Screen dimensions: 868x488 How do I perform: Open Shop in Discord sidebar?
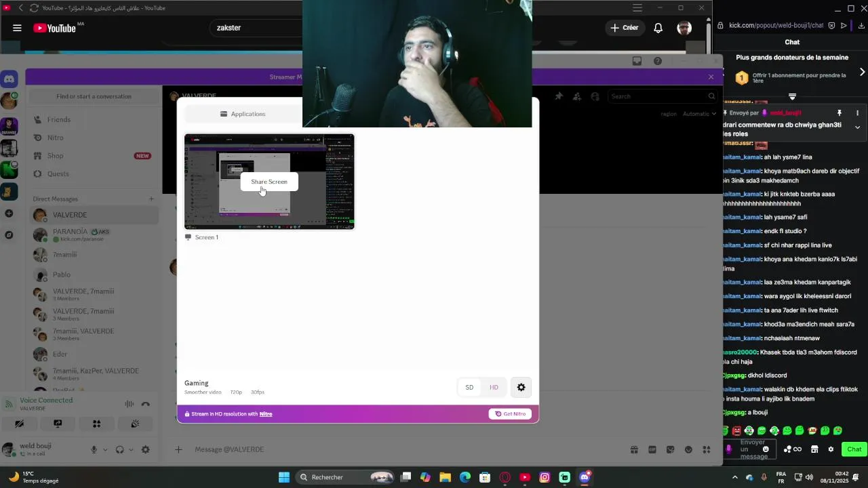94,156
